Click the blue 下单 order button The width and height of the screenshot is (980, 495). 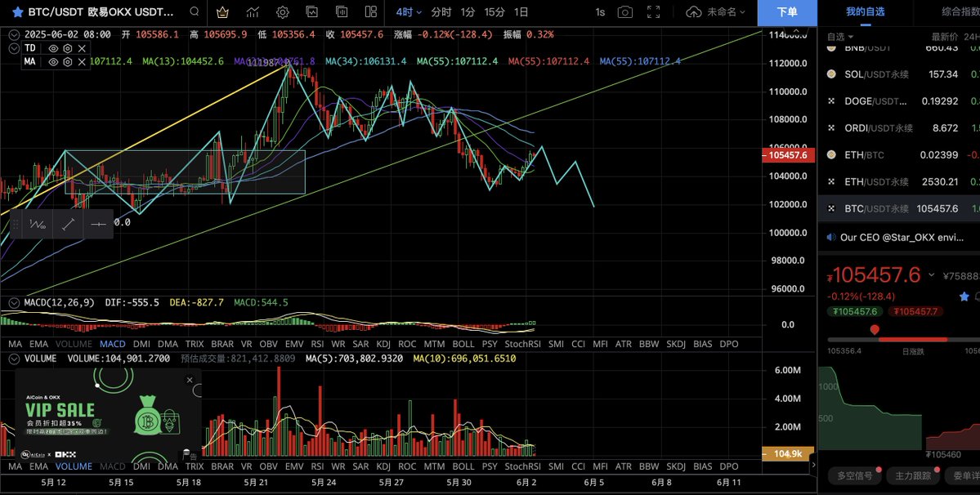point(787,12)
